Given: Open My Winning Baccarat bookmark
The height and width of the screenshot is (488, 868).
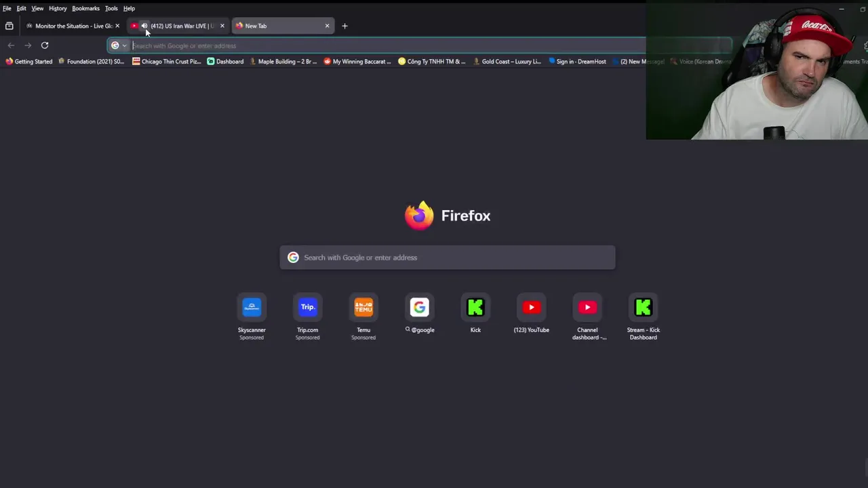Looking at the screenshot, I should tap(357, 62).
